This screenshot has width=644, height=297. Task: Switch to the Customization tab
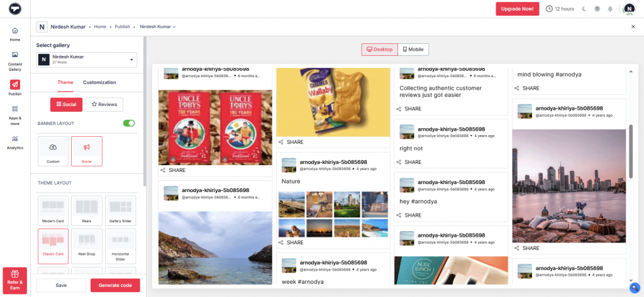[99, 82]
